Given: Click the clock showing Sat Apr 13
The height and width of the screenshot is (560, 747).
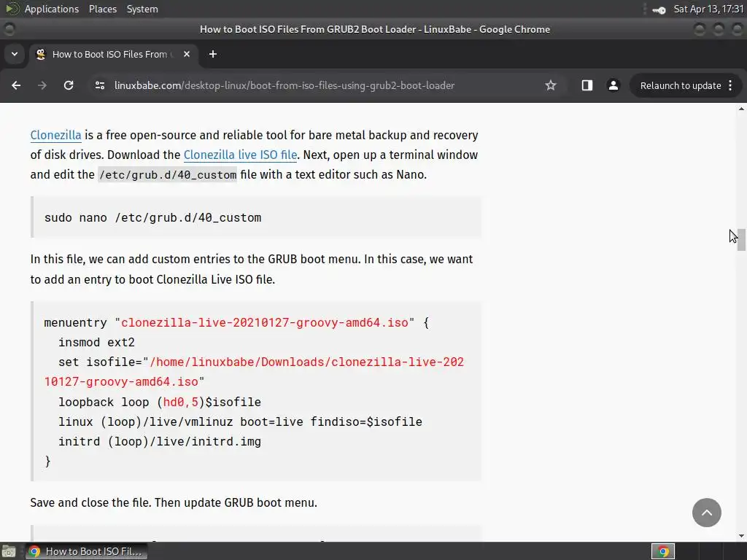Looking at the screenshot, I should click(x=708, y=9).
